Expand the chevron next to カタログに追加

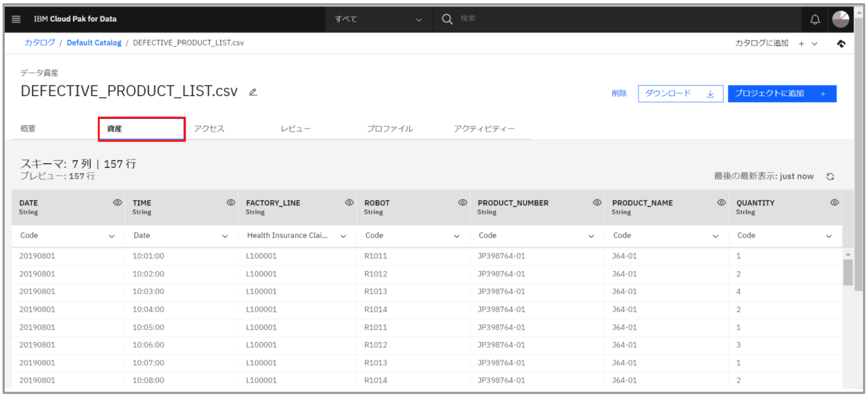click(815, 44)
